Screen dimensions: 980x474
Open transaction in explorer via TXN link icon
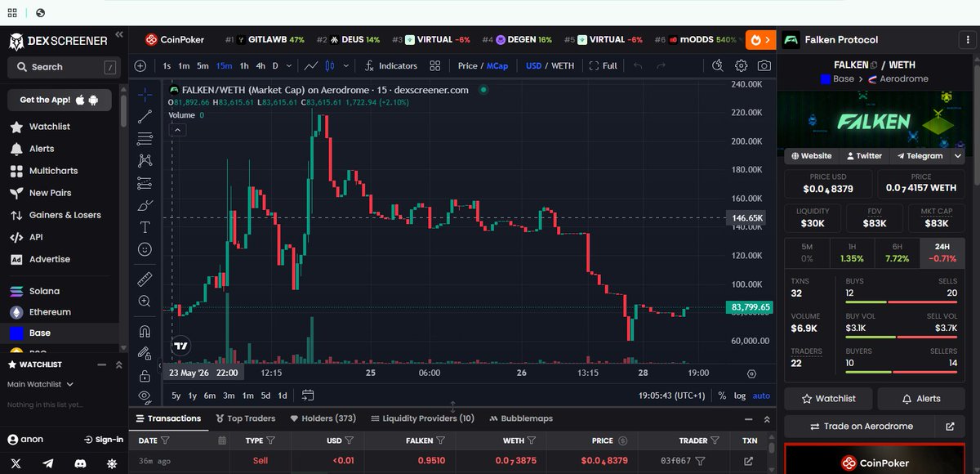(749, 461)
